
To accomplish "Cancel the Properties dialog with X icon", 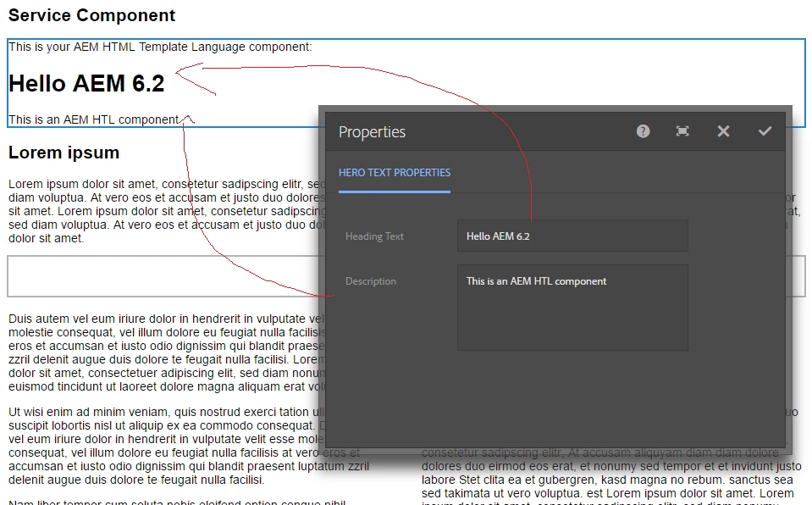I will 723,131.
